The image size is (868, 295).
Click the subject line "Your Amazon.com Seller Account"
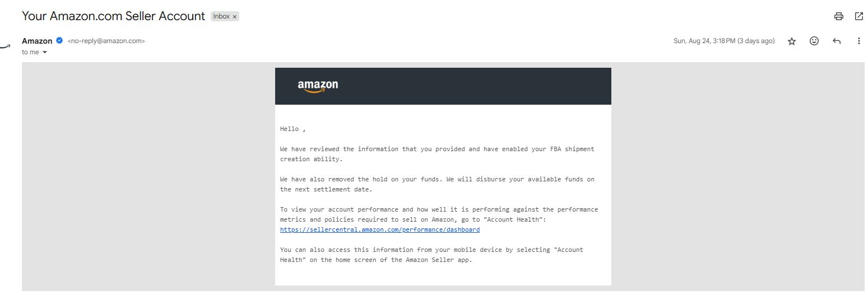(113, 16)
